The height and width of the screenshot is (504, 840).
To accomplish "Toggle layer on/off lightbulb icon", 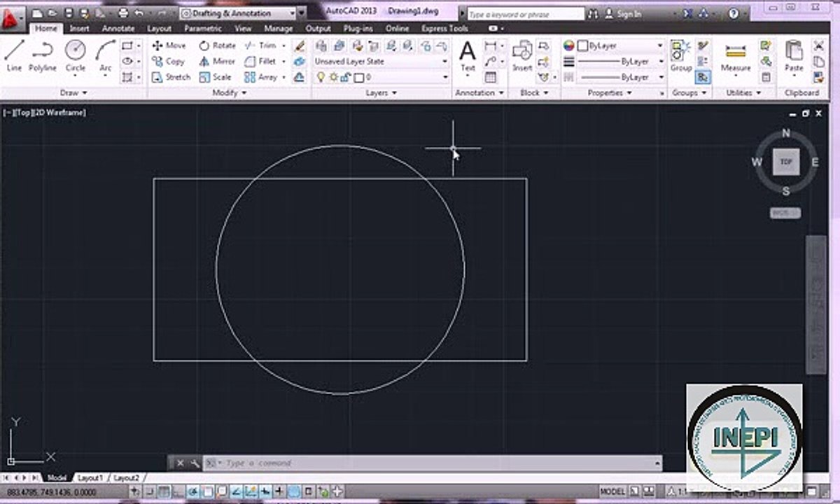I will 321,77.
